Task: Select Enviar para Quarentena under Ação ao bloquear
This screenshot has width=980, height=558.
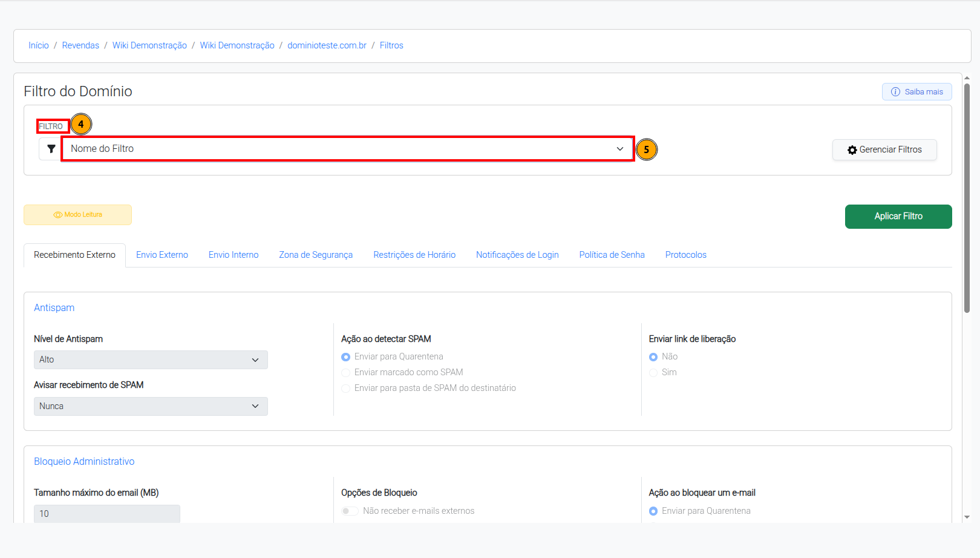Action: coord(653,511)
